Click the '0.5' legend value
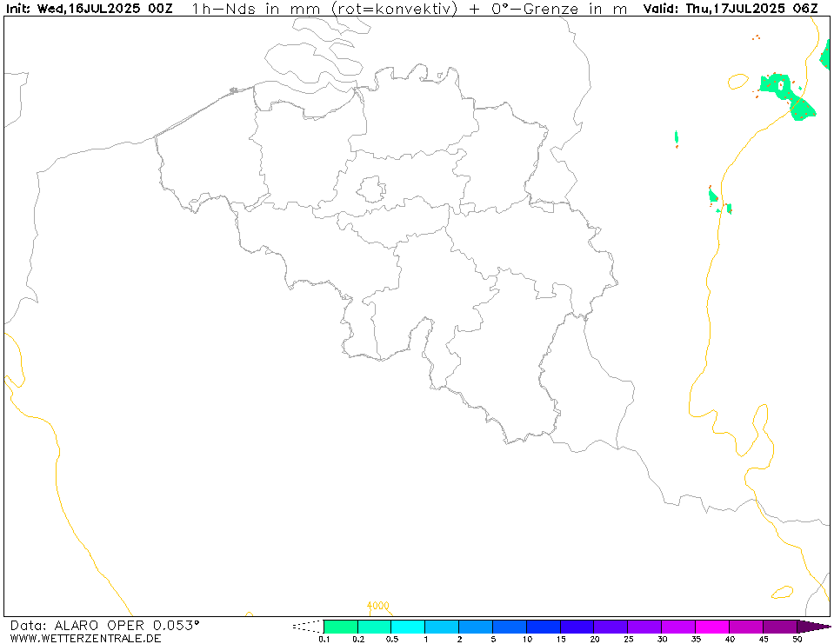Image resolution: width=834 pixels, height=644 pixels. click(392, 639)
